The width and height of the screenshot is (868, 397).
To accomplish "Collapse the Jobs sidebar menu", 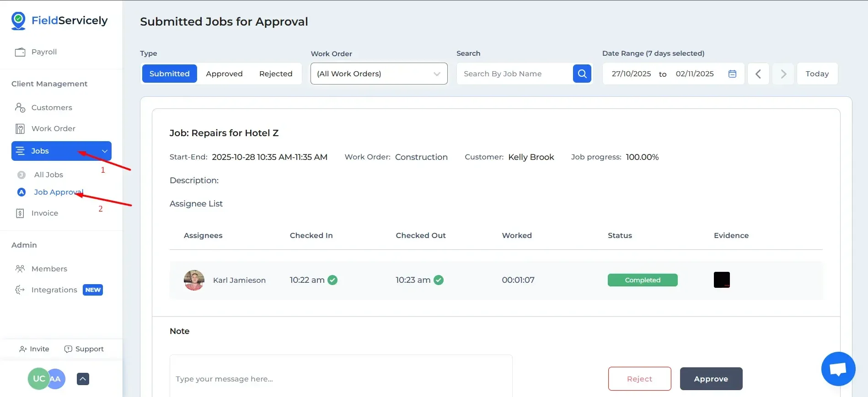I will pos(105,151).
